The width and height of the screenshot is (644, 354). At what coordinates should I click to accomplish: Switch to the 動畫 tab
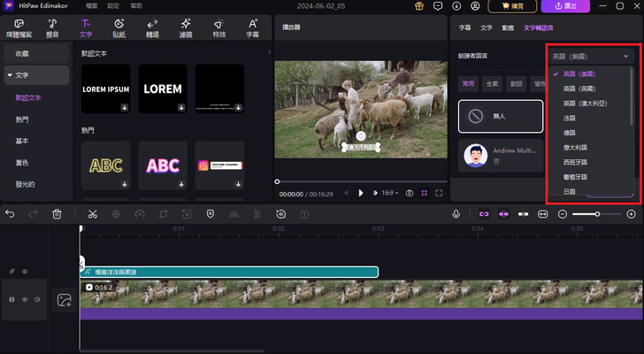[x=508, y=27]
